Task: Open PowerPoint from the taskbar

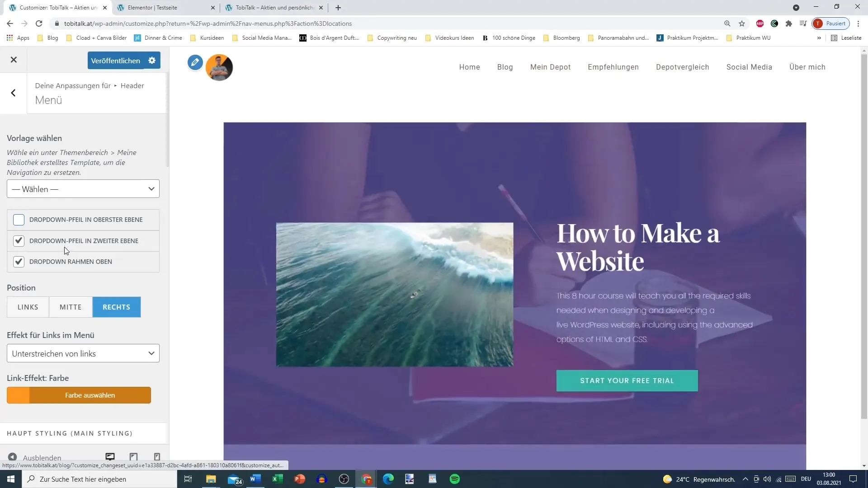Action: tap(300, 479)
